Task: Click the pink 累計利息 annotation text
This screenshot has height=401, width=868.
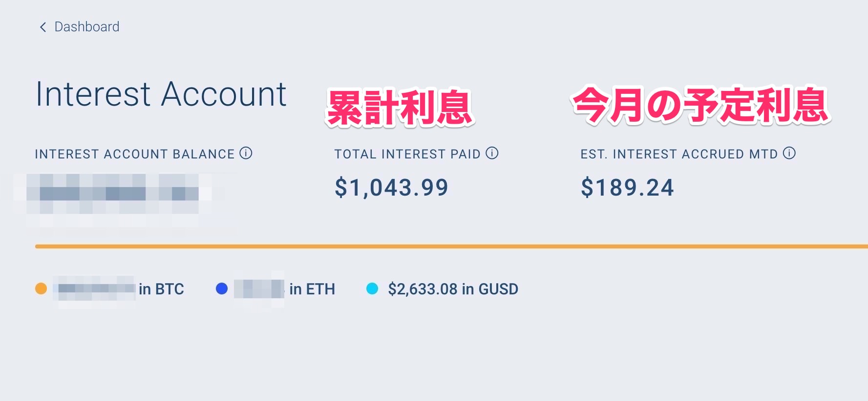Action: [x=400, y=108]
